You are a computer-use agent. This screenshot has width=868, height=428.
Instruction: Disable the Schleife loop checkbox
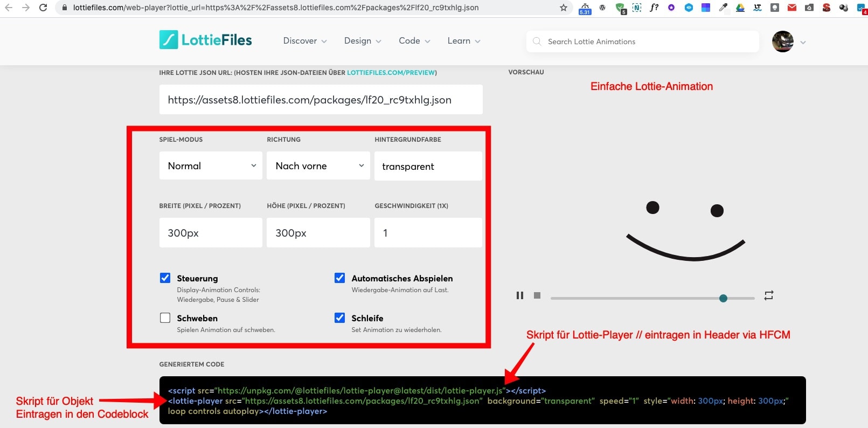pyautogui.click(x=339, y=318)
